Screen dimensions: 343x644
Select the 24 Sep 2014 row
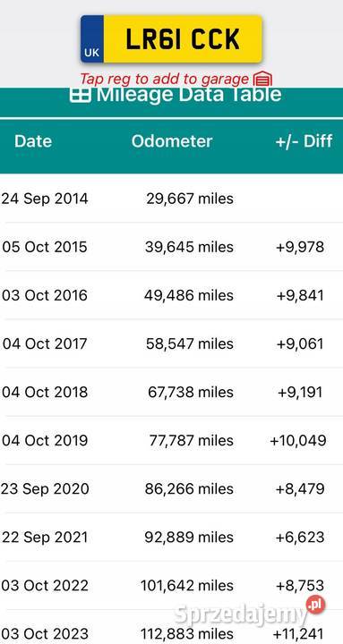point(172,199)
